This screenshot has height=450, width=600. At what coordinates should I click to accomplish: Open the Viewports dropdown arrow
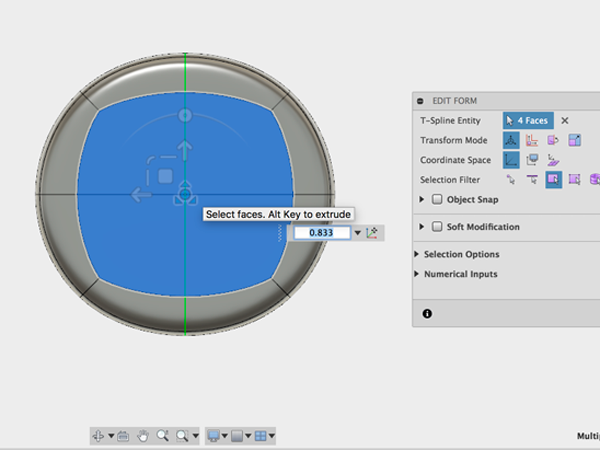click(272, 436)
